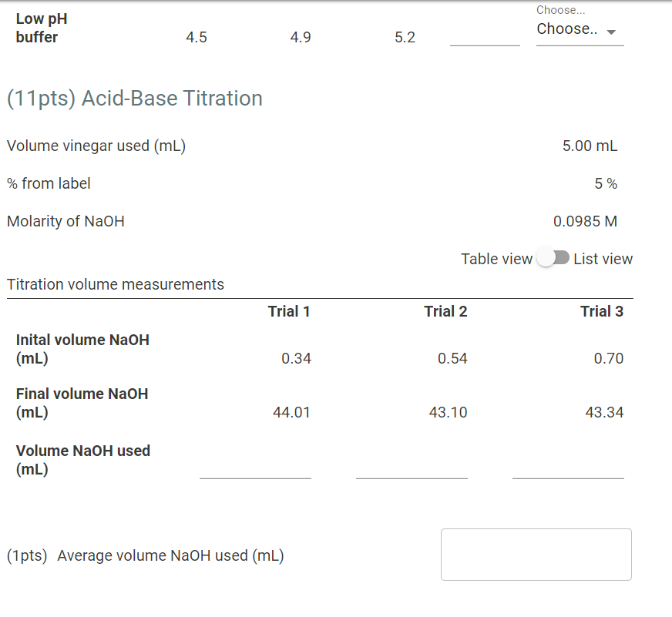
Task: Select the 0.0985 M molarity value
Action: point(586,221)
